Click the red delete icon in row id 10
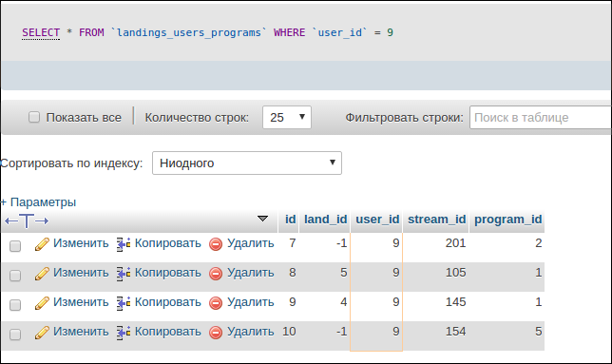Image resolution: width=612 pixels, height=364 pixels. 216,333
